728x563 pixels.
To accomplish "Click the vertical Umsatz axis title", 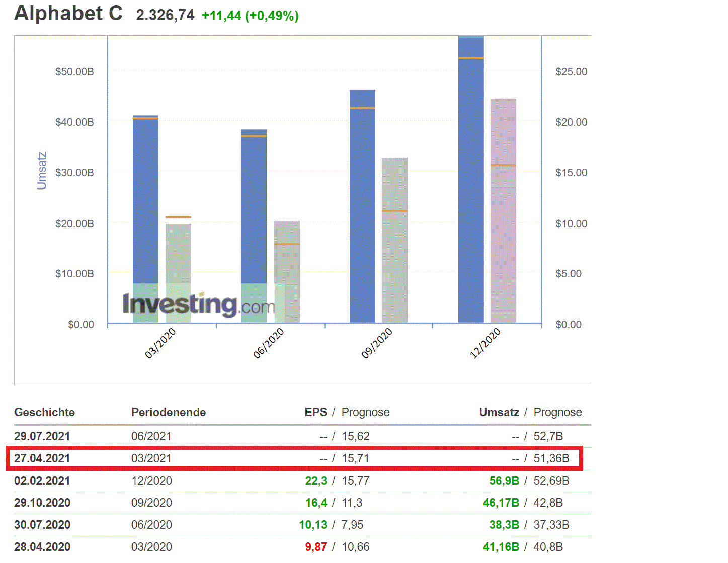I will [x=42, y=171].
